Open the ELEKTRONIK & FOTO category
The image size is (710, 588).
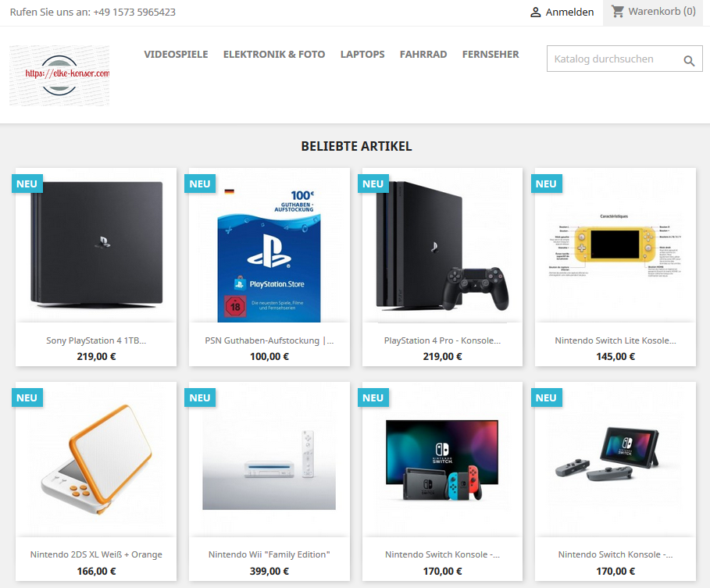[274, 55]
